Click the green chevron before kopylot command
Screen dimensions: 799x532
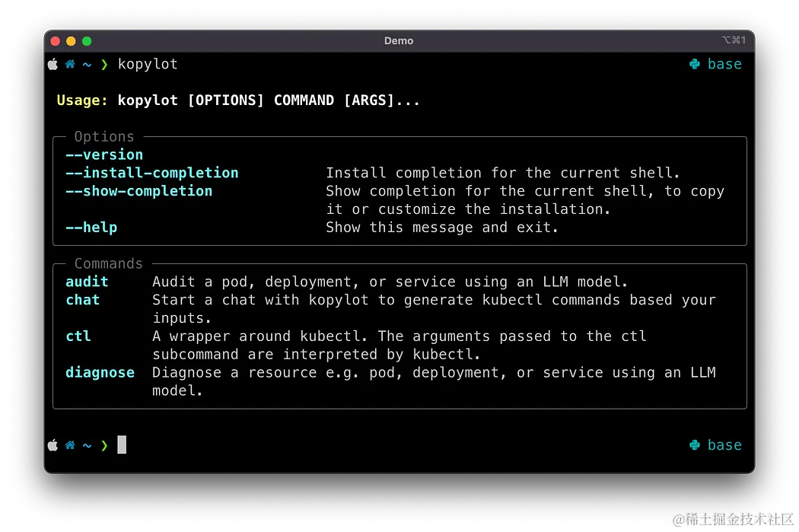point(104,64)
